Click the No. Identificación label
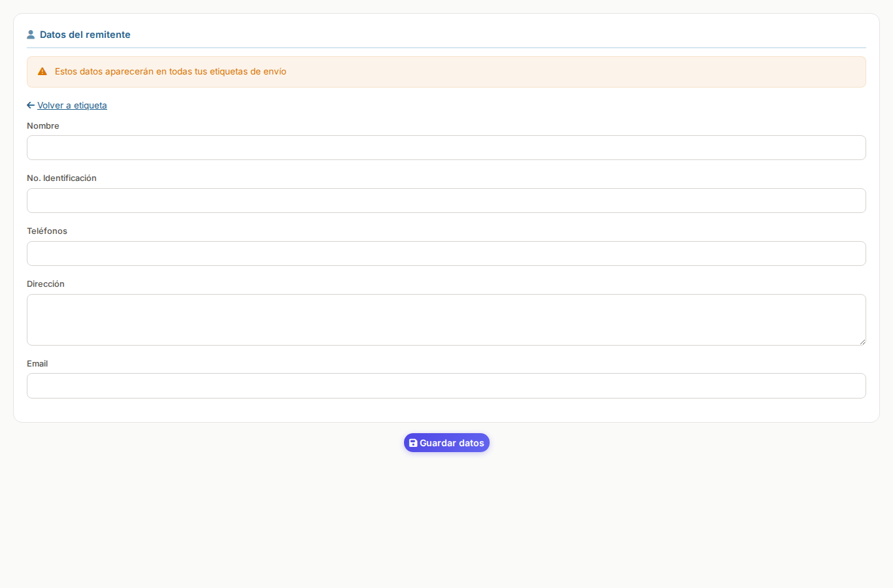The image size is (893, 588). (61, 178)
